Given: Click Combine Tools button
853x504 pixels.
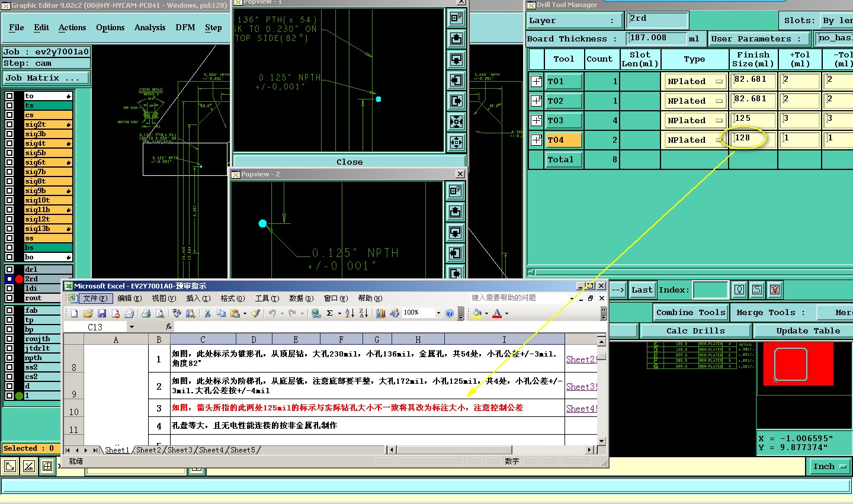Looking at the screenshot, I should [691, 312].
